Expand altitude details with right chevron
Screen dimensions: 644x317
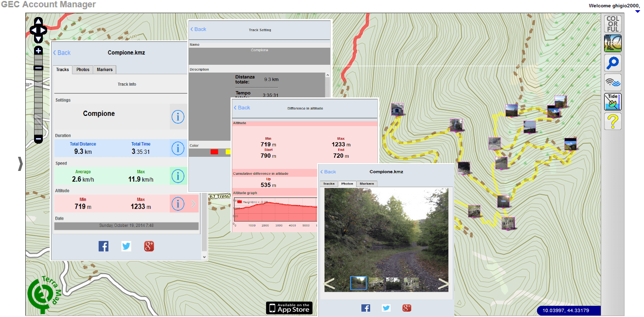194,204
